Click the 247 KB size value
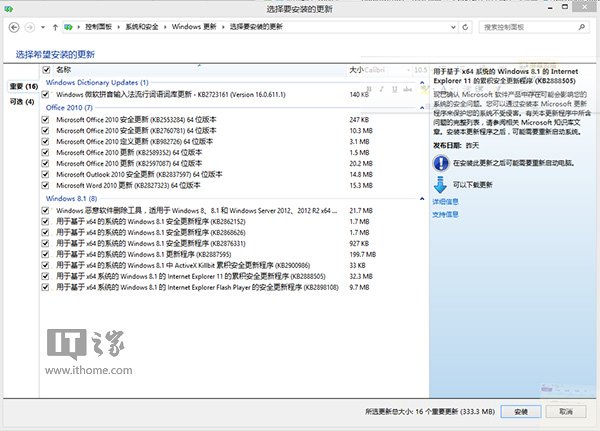600x431 pixels. point(359,120)
